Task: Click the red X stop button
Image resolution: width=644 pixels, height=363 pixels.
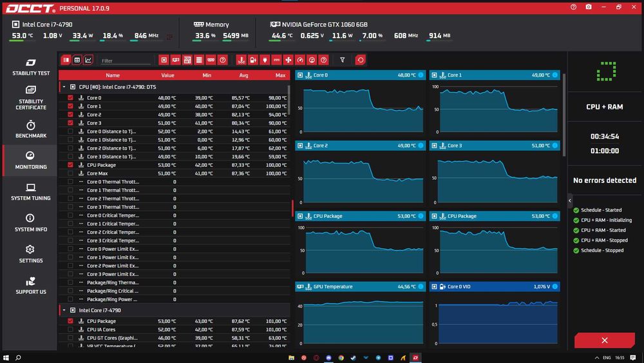Action: point(604,340)
